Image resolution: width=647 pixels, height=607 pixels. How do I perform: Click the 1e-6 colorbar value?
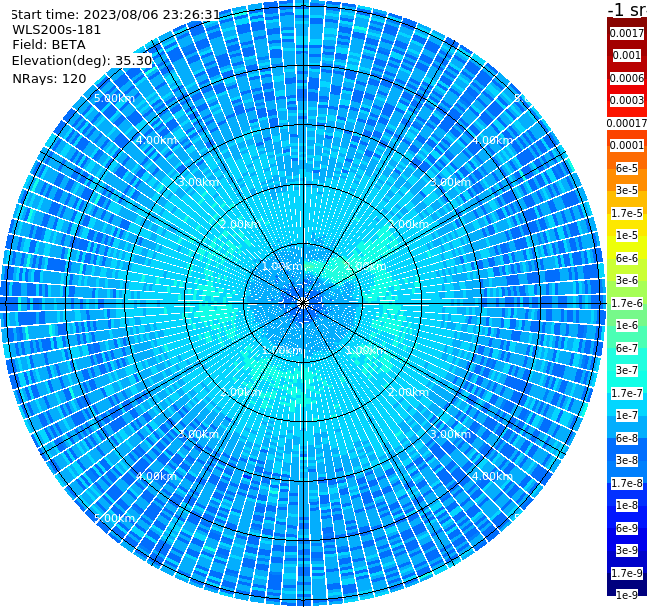[627, 325]
